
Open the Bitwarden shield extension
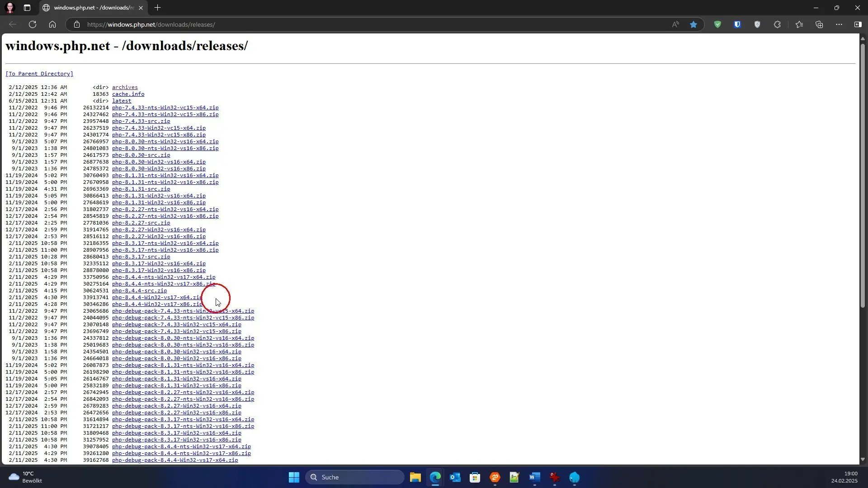[737, 24]
